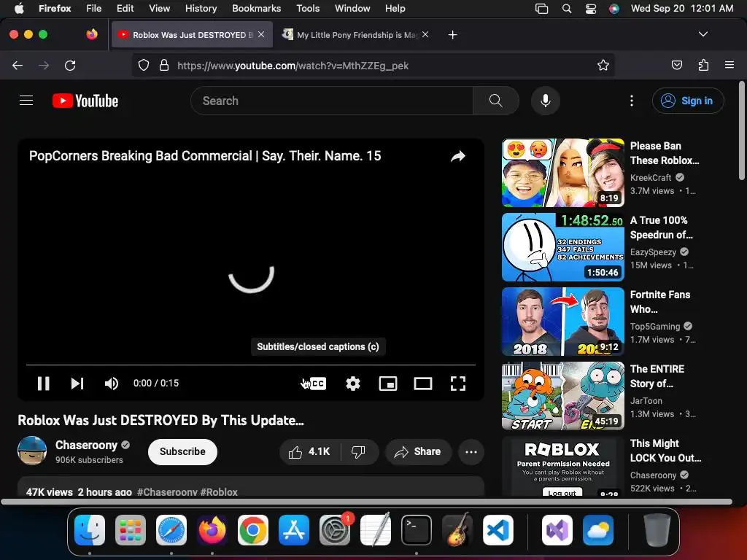Open the Chaseroony channel name link

[86, 445]
